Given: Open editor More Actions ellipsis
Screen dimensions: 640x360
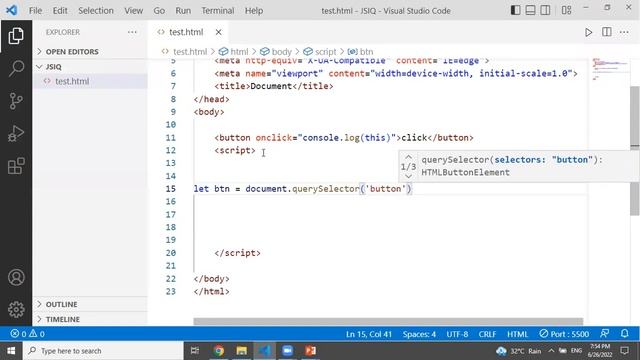Looking at the screenshot, I should tap(624, 32).
